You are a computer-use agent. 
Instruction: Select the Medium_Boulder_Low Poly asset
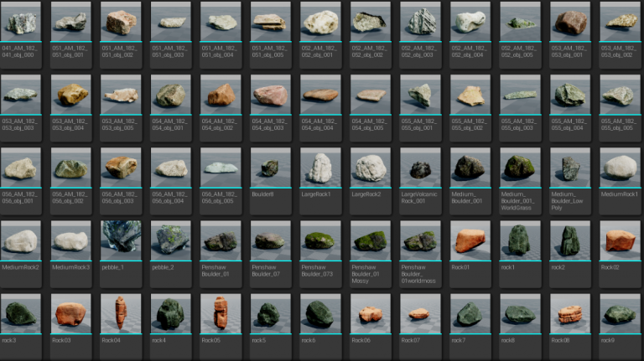coord(570,168)
